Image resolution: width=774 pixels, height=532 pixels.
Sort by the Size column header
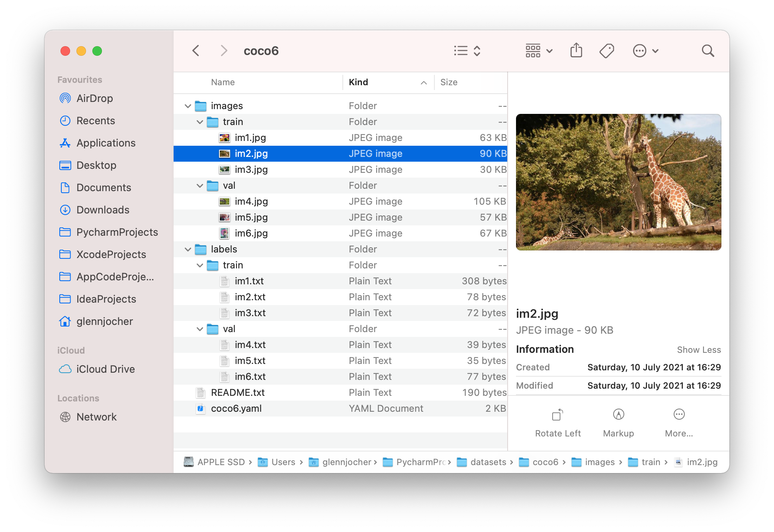(x=449, y=82)
